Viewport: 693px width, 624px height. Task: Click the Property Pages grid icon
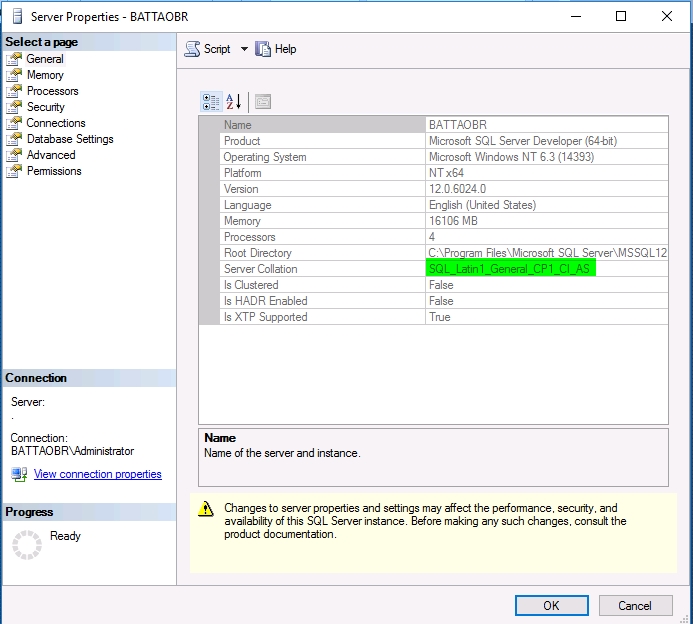click(x=263, y=102)
